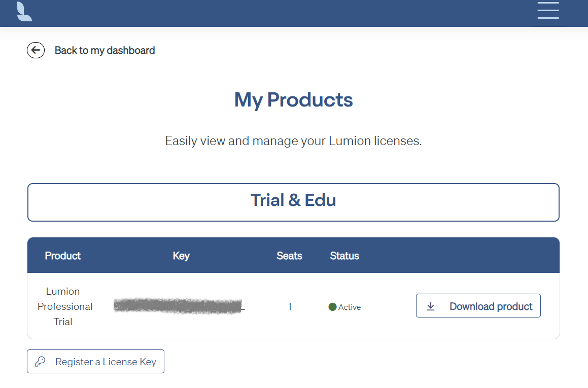The image size is (588, 388).
Task: Click the blurred license key value
Action: pyautogui.click(x=179, y=306)
